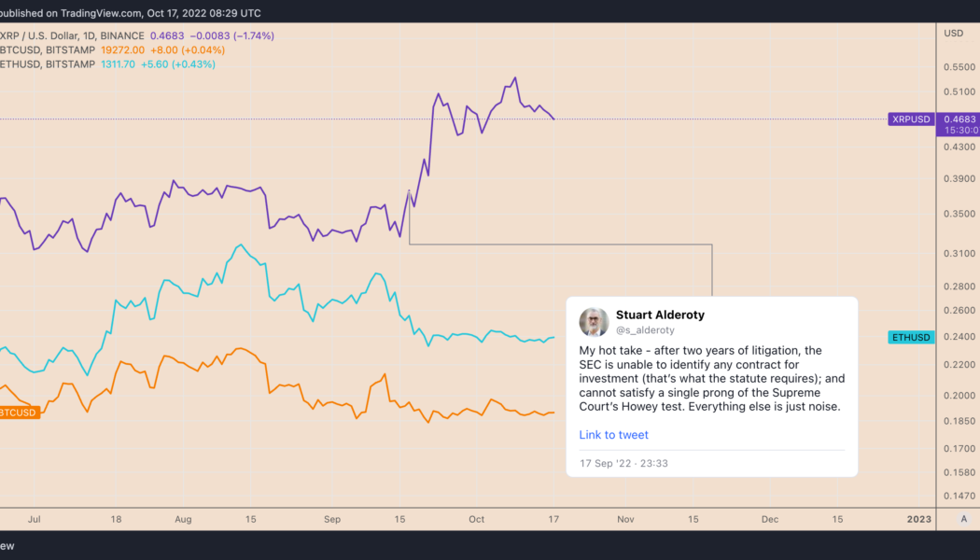Click Stuart Alderoty's profile avatar
This screenshot has width=980, height=560.
coord(595,322)
